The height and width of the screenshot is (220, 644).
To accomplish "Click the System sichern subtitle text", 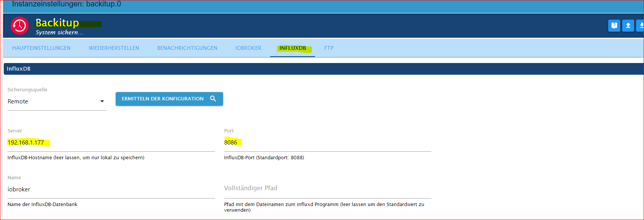I will coord(60,32).
